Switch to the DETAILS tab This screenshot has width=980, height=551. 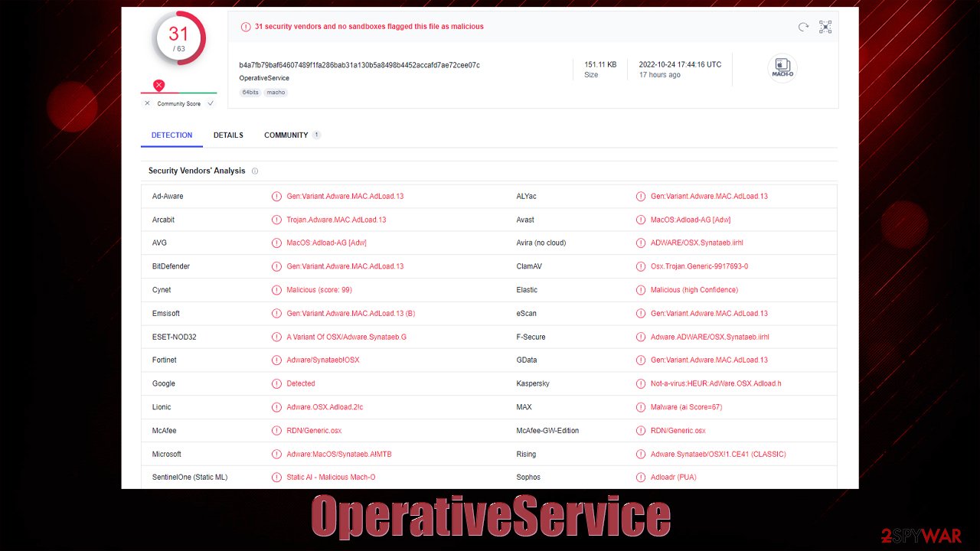(x=227, y=135)
